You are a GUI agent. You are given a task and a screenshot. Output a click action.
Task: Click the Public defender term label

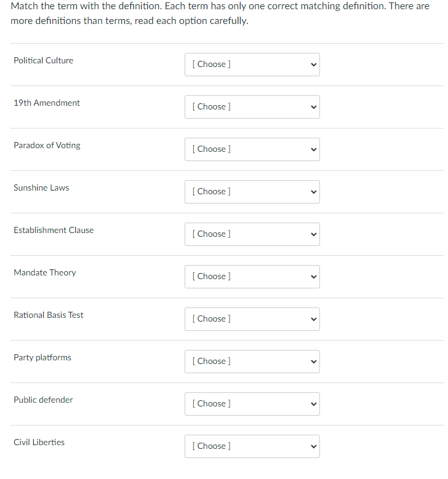coord(43,400)
